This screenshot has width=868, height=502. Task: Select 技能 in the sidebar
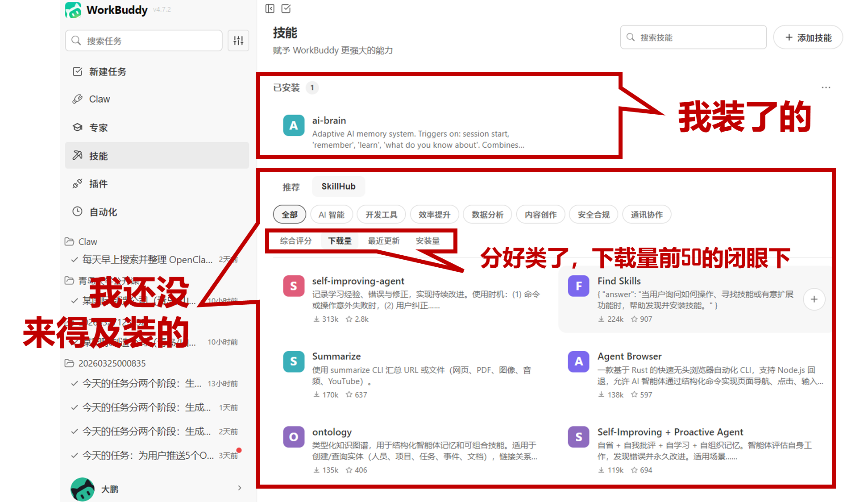(157, 156)
